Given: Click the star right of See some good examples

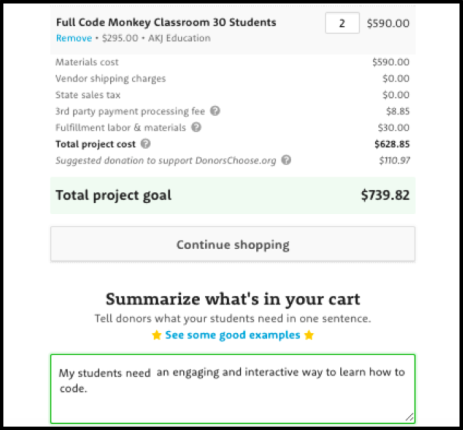Looking at the screenshot, I should coord(309,335).
